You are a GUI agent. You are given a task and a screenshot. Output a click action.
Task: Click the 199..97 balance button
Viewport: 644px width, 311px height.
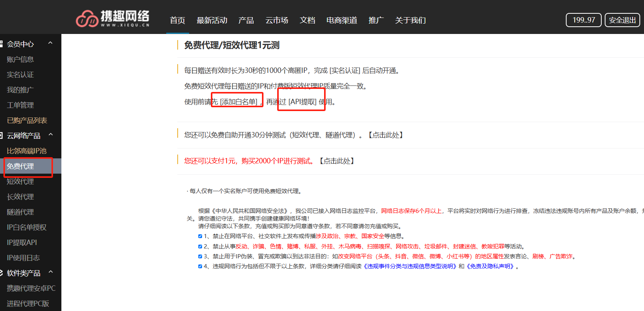coord(583,20)
